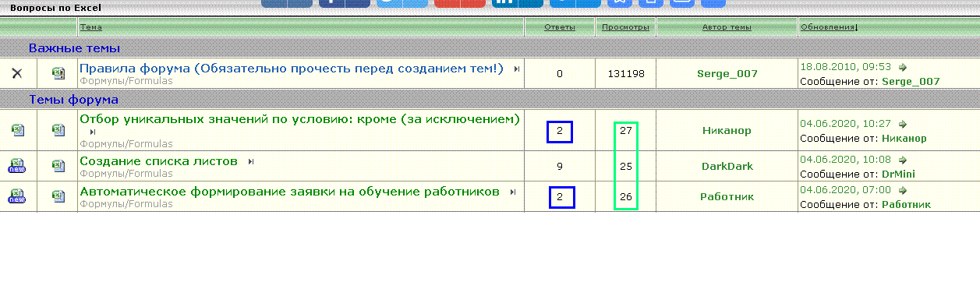
Task: Jump to last page icon after Правила форума title
Action: pos(516,69)
